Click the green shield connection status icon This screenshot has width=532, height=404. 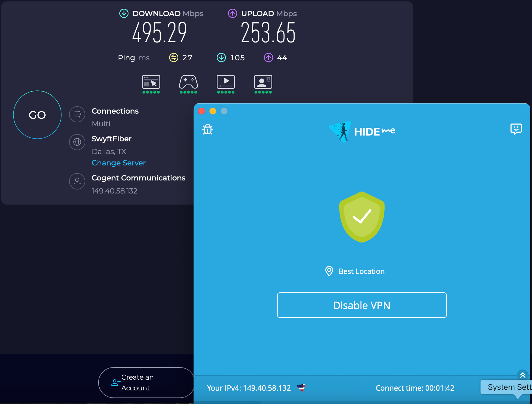(362, 217)
